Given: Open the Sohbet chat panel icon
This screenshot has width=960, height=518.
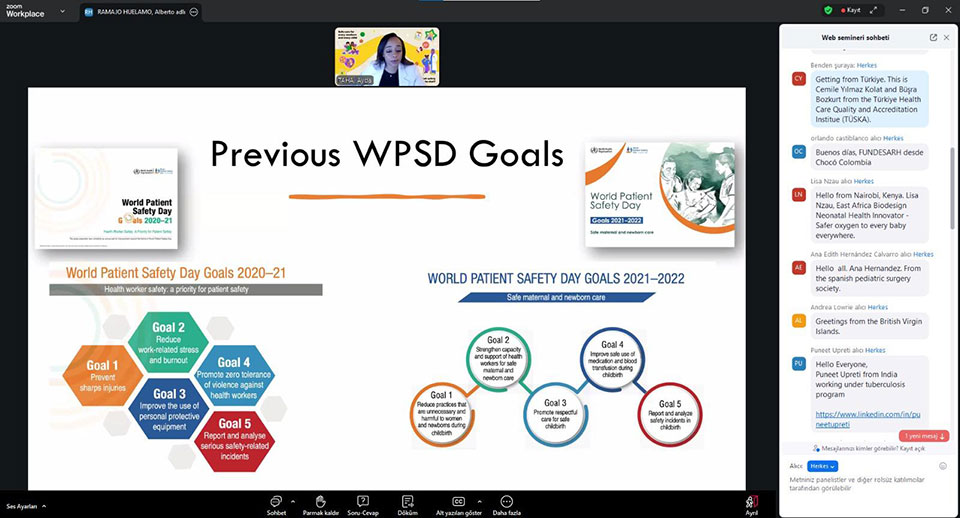Looking at the screenshot, I should pyautogui.click(x=275, y=500).
